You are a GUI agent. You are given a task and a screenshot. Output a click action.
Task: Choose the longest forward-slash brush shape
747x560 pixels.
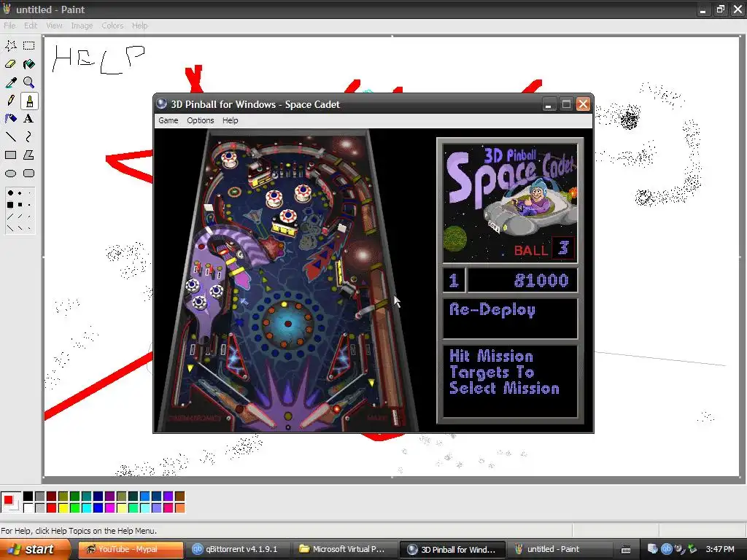click(10, 217)
